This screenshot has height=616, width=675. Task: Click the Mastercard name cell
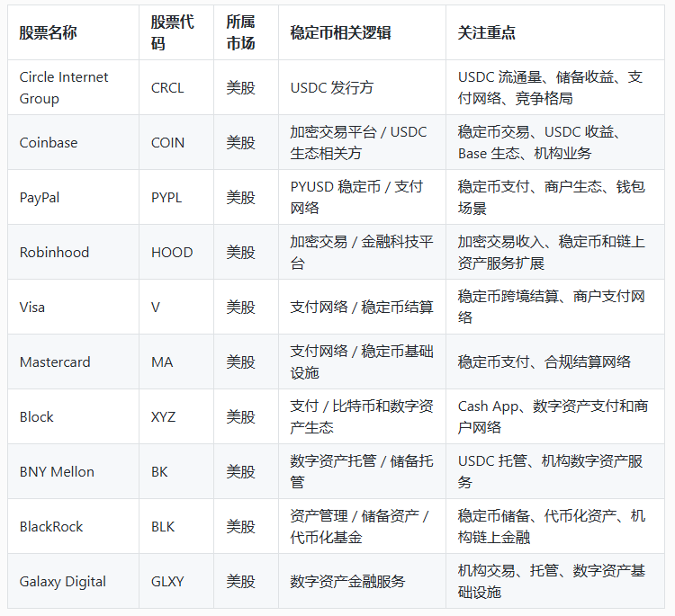73,362
